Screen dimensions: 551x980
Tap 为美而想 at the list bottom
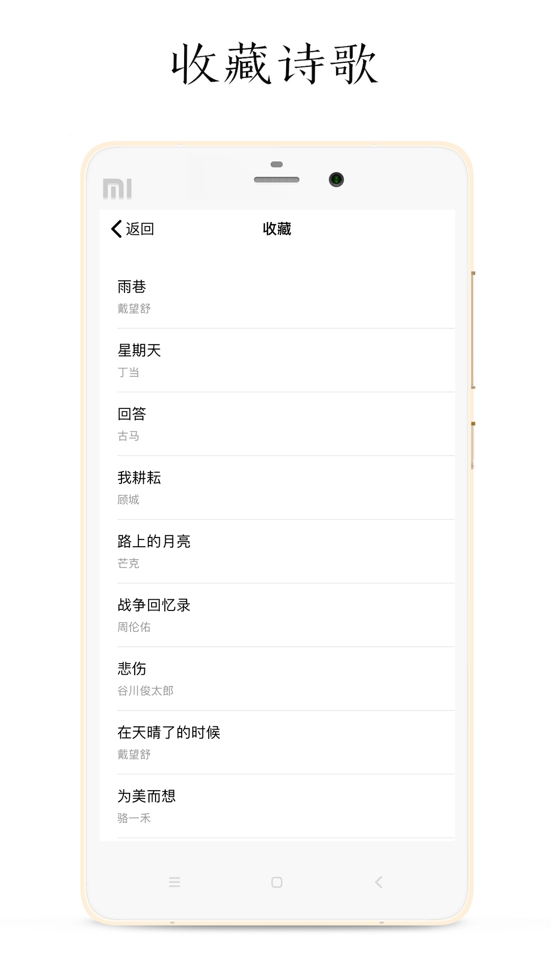145,795
